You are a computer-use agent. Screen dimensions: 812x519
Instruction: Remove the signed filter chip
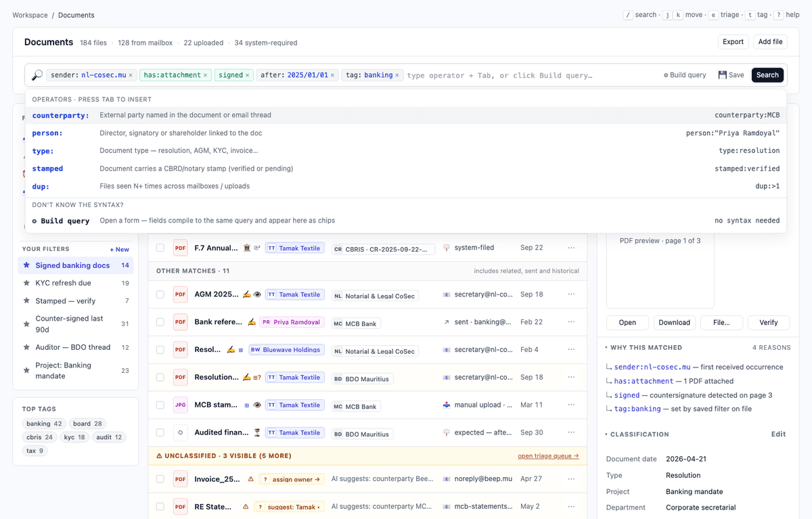247,75
